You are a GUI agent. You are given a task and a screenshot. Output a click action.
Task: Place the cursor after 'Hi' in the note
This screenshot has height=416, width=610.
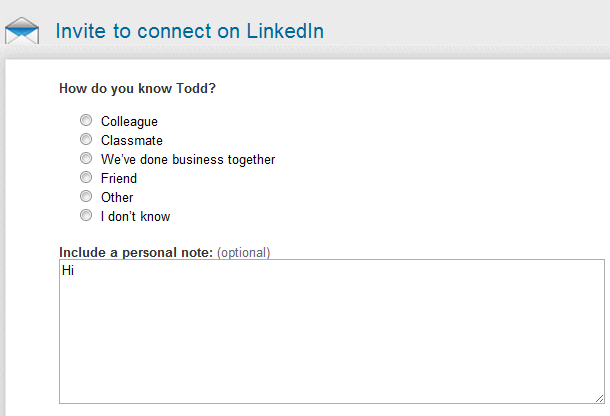click(x=76, y=270)
